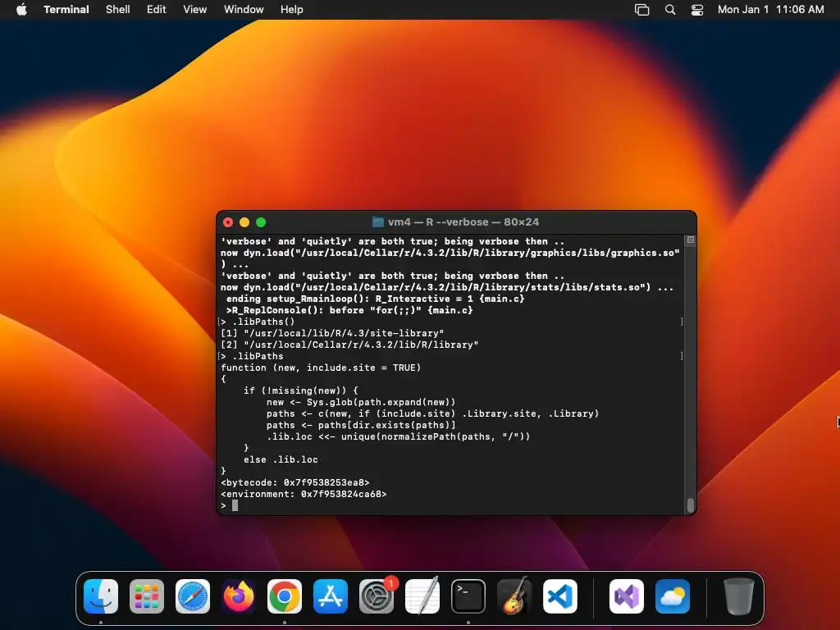Open Control Center icon

697,10
